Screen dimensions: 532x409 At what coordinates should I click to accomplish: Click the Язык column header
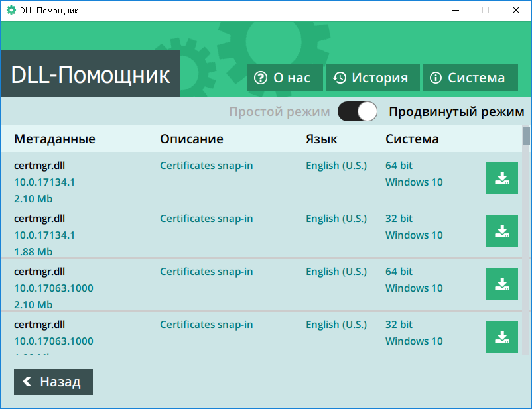(x=321, y=139)
